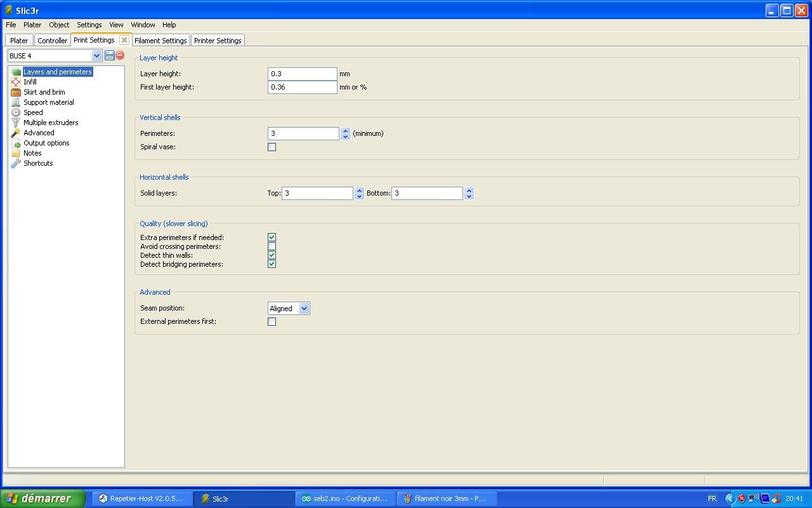812x508 pixels.
Task: Open the File menu
Action: tap(11, 25)
